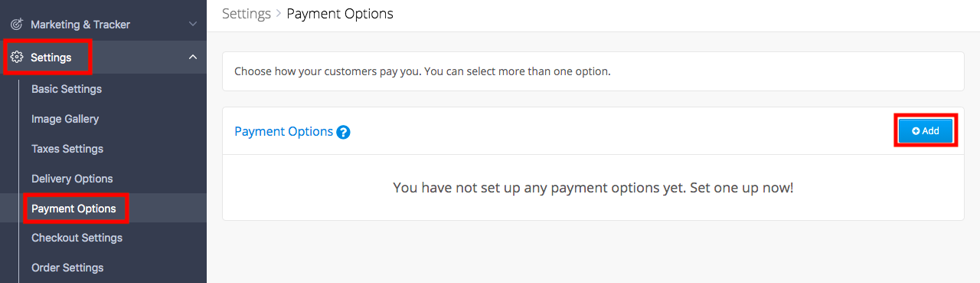Image resolution: width=980 pixels, height=283 pixels.
Task: Open the Image Gallery submenu item
Action: pyautogui.click(x=65, y=119)
